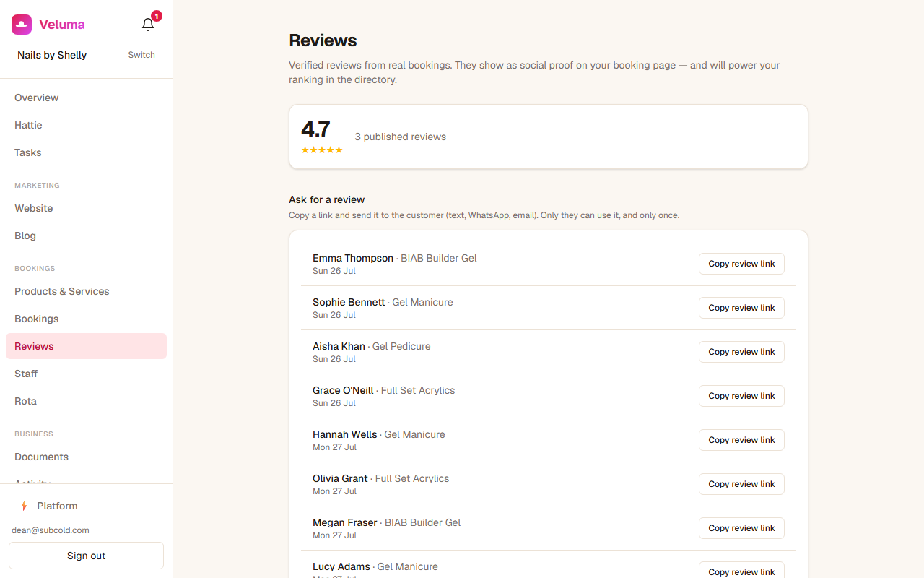Viewport: 924px width, 578px height.
Task: Open the notifications bell
Action: [148, 25]
